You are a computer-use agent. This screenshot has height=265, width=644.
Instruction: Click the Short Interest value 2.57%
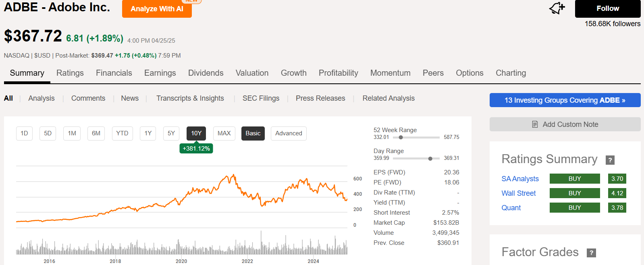[451, 213]
